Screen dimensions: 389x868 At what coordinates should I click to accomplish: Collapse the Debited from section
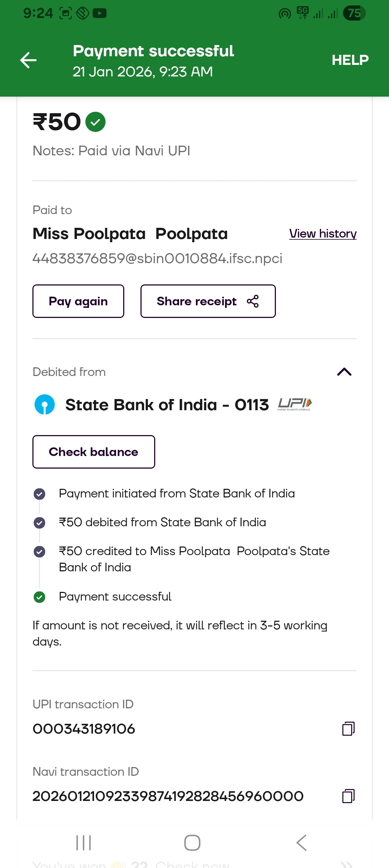pos(344,372)
